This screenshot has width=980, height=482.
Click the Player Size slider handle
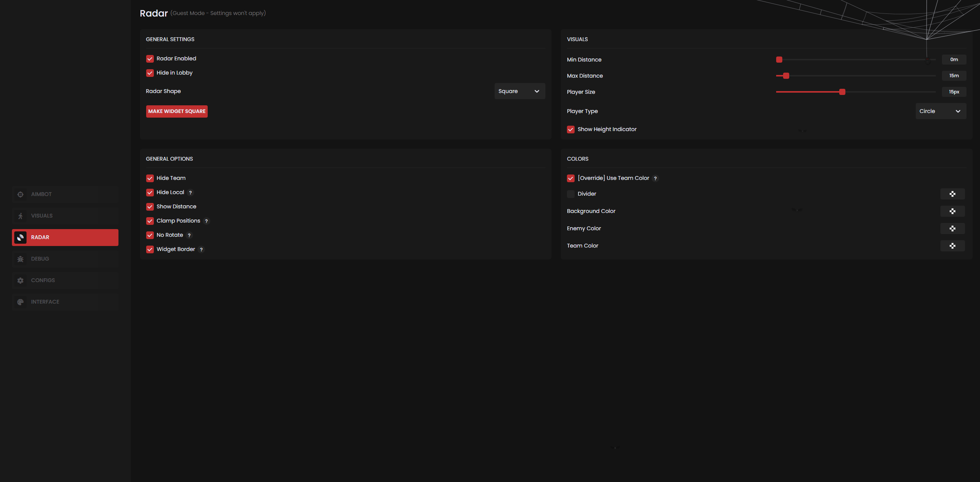tap(842, 92)
